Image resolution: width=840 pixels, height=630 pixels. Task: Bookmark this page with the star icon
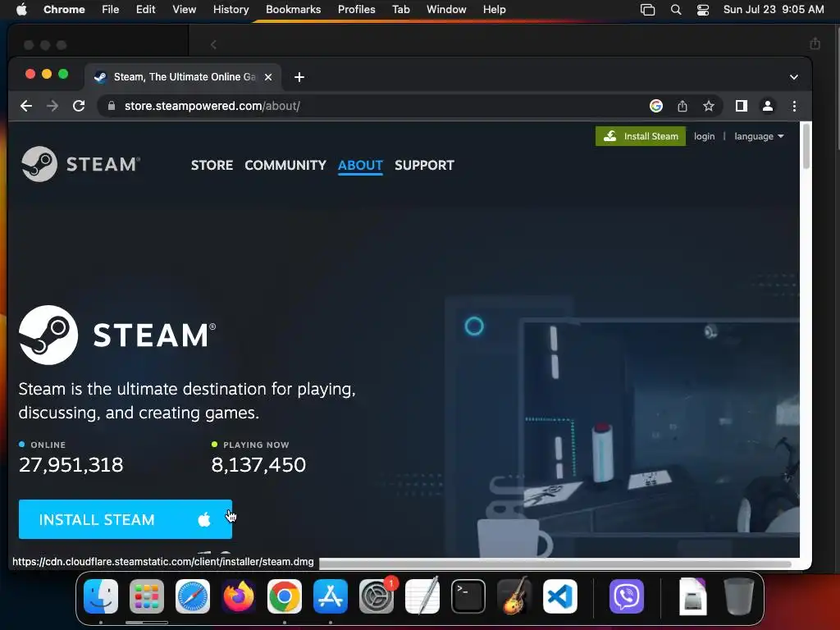click(x=708, y=106)
